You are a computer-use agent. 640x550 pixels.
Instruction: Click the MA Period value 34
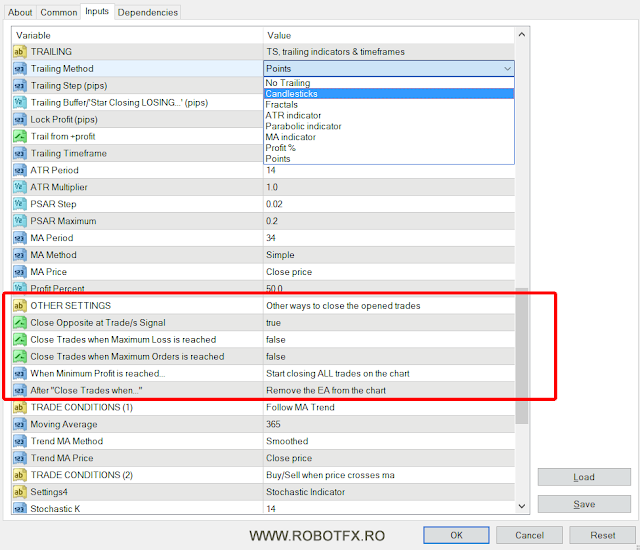pyautogui.click(x=271, y=238)
